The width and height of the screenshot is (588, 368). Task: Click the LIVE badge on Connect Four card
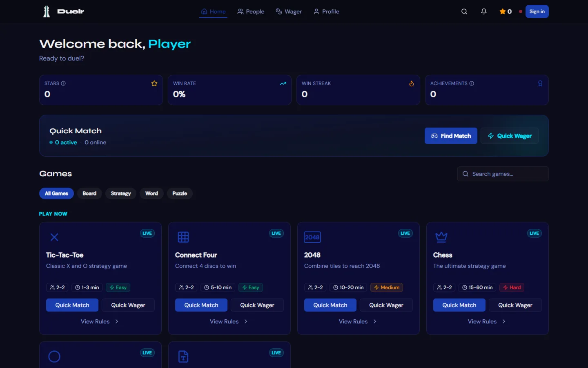coord(276,233)
